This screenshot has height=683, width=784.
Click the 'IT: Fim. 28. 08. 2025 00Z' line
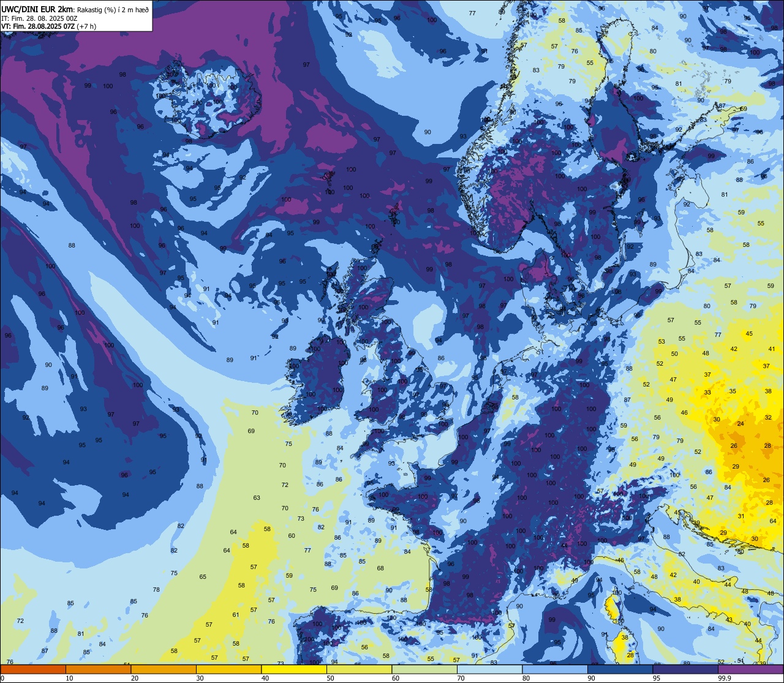click(x=39, y=18)
